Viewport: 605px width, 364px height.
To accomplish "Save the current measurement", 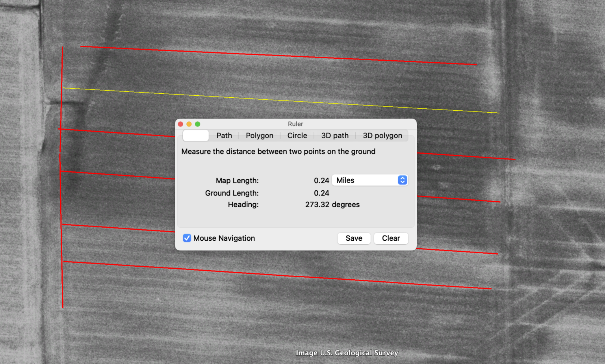I will (354, 238).
